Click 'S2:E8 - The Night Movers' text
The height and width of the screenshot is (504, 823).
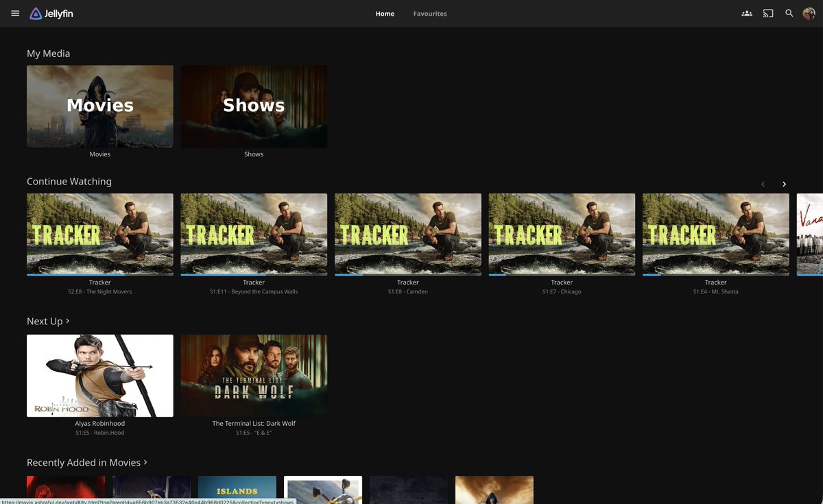click(x=100, y=291)
